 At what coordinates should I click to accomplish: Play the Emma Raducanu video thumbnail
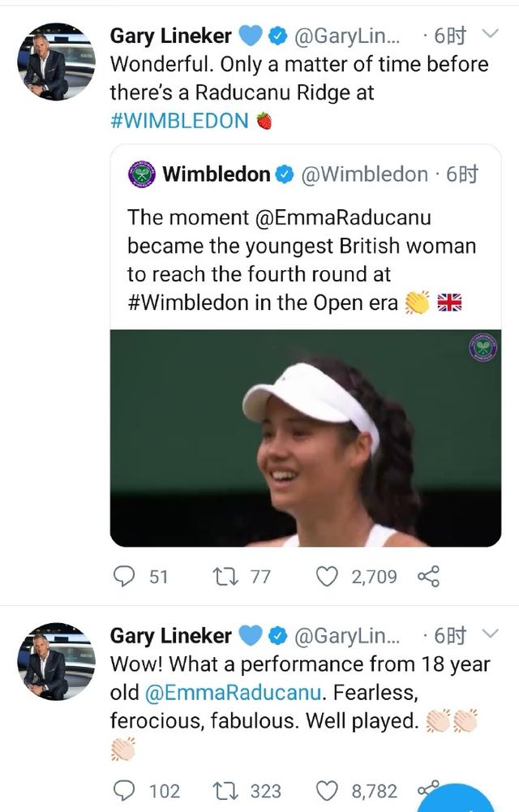[305, 438]
